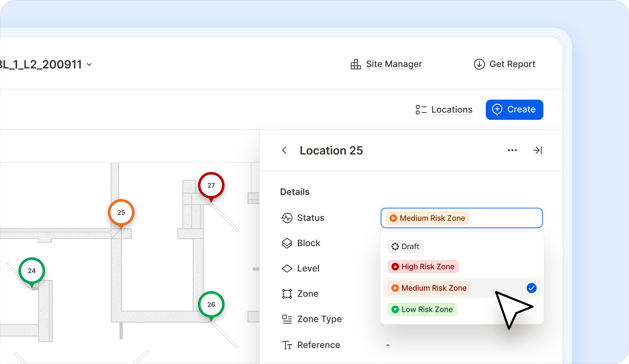Select Low Risk Zone option
This screenshot has height=364, width=629.
coord(422,309)
